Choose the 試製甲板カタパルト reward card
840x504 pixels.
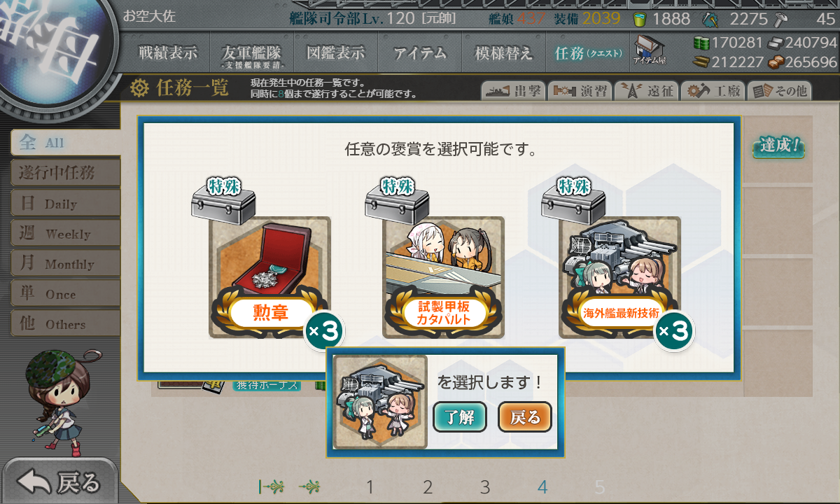tap(443, 277)
